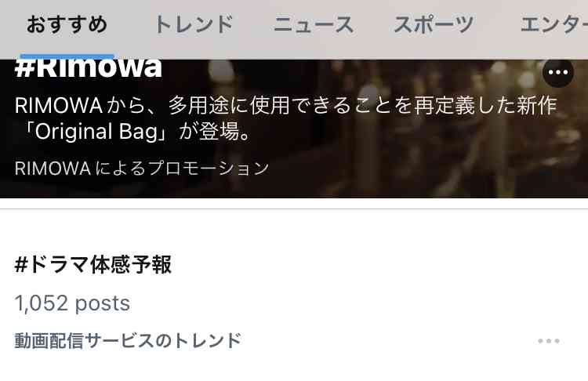
Task: Click the blue underline under おすすめ
Action: click(67, 56)
